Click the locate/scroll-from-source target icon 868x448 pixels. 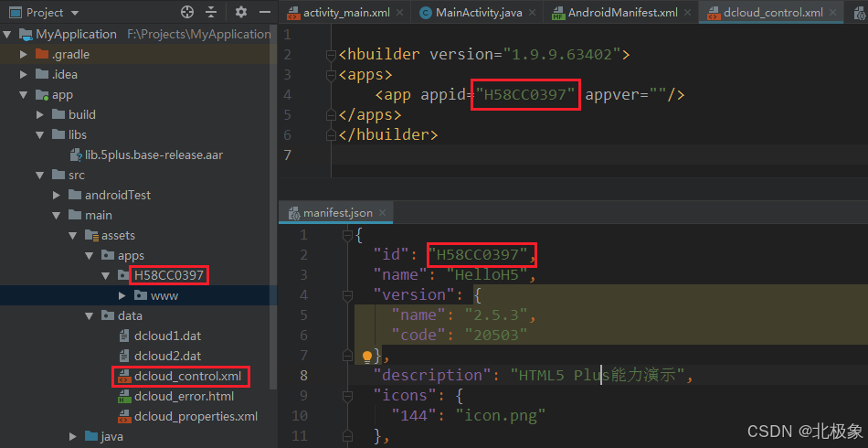[x=187, y=12]
